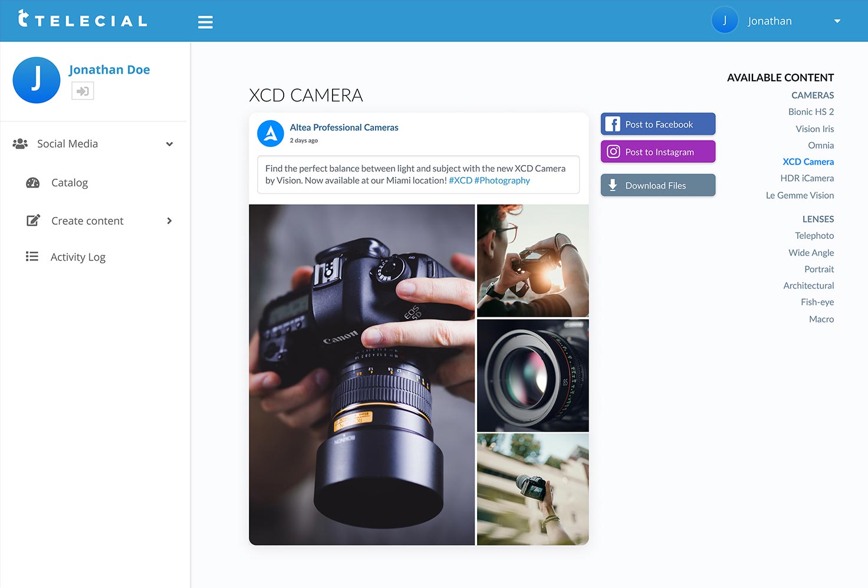
Task: Download Files
Action: tap(658, 185)
